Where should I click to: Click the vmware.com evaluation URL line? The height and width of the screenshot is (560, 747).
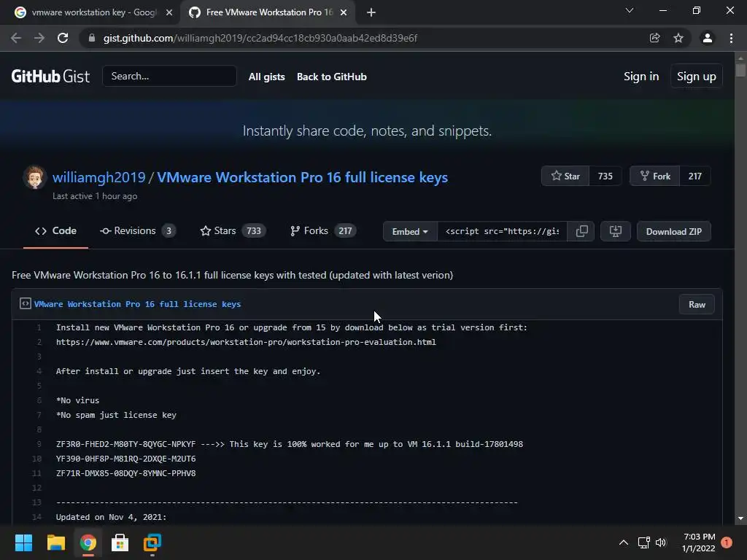tap(246, 342)
